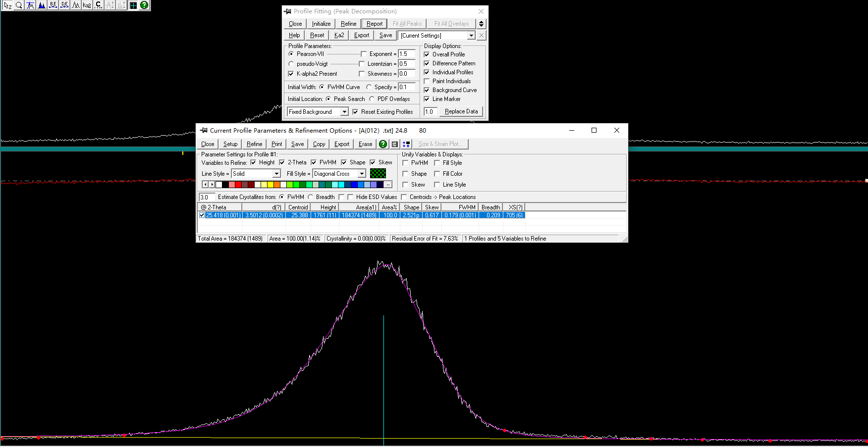Click Report in Profile Fitting window
This screenshot has width=868, height=447.
point(375,24)
